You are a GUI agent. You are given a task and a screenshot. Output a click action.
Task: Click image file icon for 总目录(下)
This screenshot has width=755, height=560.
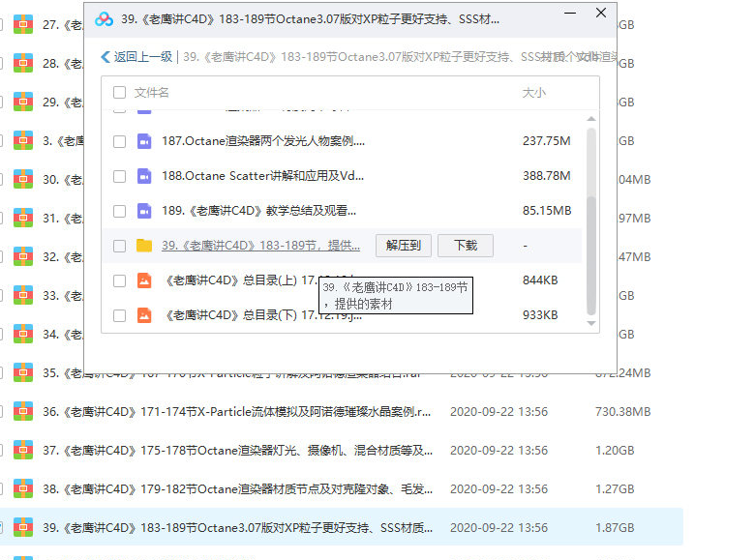coord(144,315)
